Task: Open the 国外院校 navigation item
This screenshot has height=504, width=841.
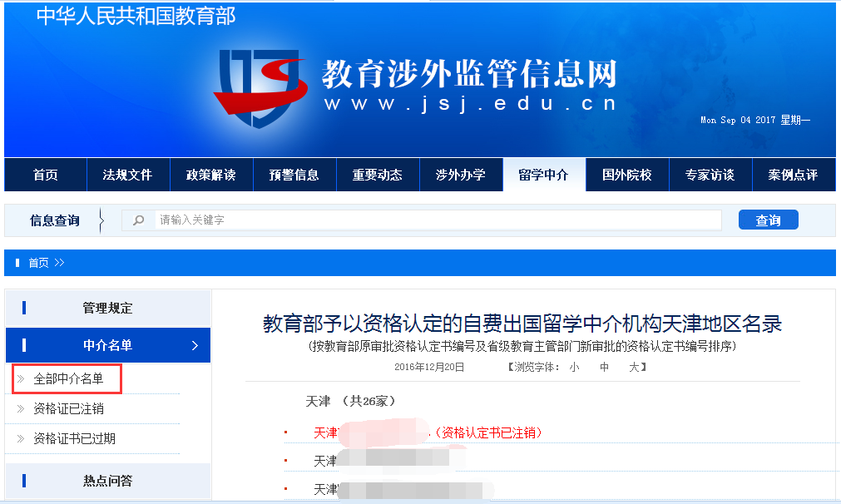Action: click(626, 175)
